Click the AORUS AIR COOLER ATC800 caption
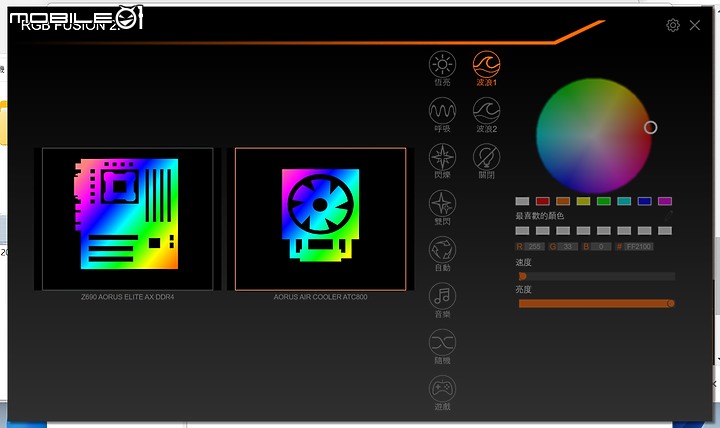This screenshot has height=428, width=720. coord(321,297)
